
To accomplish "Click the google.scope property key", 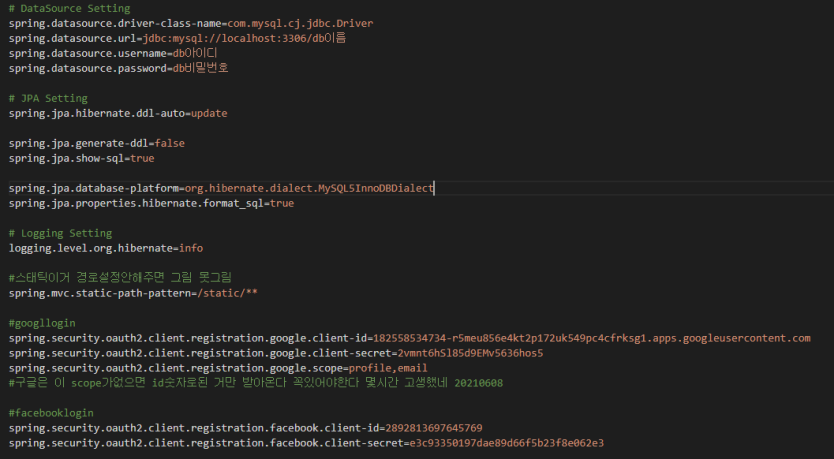I will click(x=176, y=368).
